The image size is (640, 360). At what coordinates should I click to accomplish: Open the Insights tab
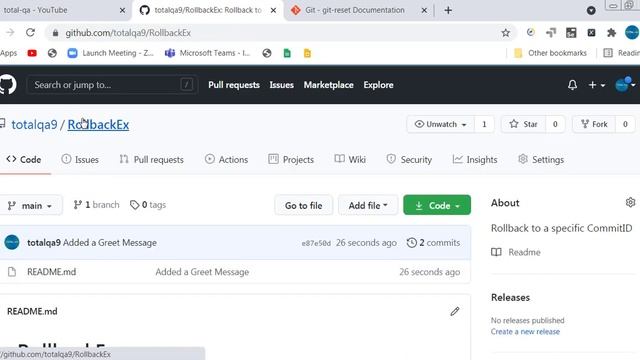click(475, 160)
